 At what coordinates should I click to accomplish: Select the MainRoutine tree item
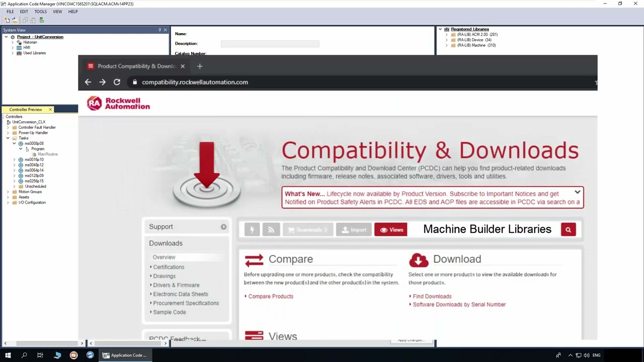48,154
